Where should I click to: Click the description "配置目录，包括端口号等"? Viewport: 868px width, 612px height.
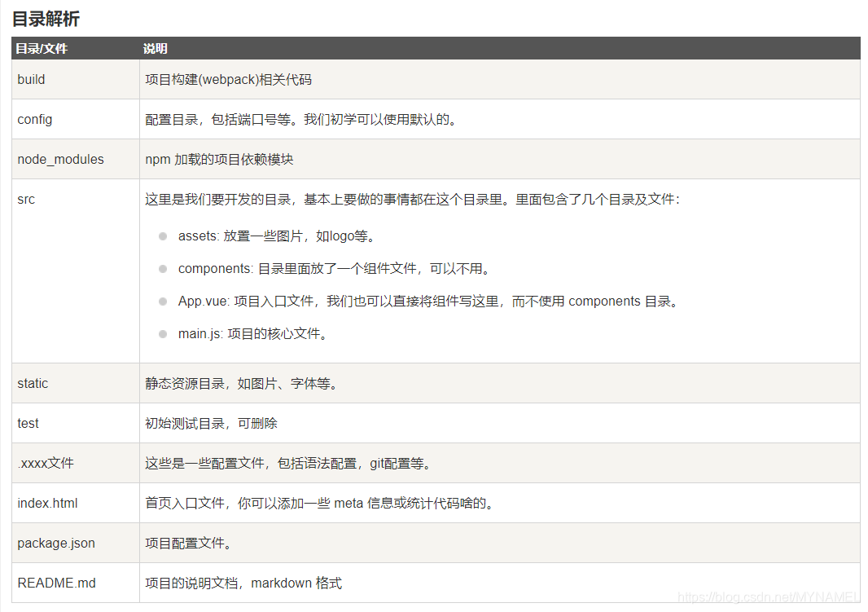point(217,120)
